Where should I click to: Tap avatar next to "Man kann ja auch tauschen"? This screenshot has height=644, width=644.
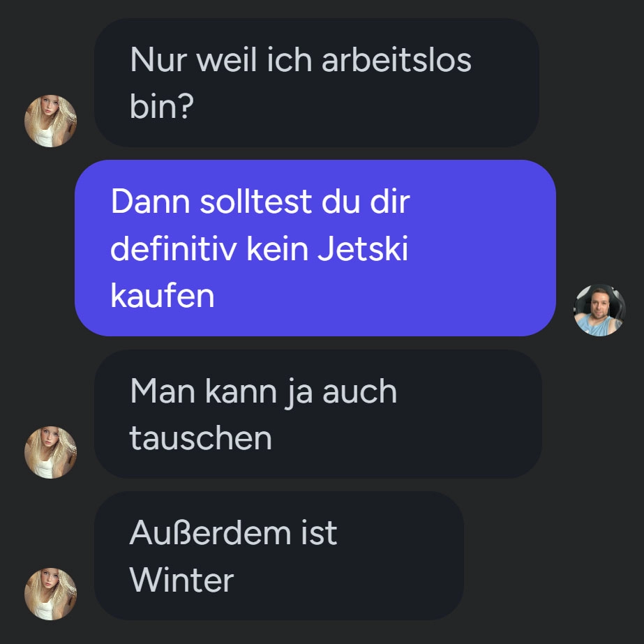(50, 452)
